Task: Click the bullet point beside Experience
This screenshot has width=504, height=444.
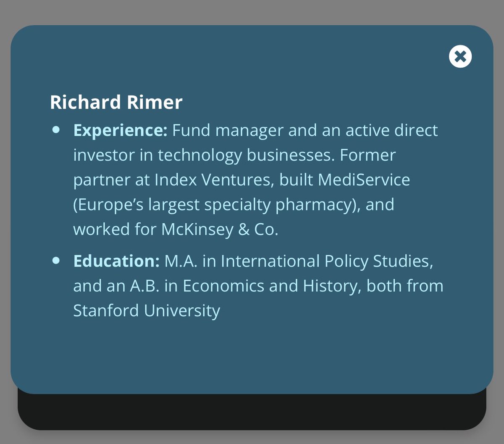Action: point(56,130)
